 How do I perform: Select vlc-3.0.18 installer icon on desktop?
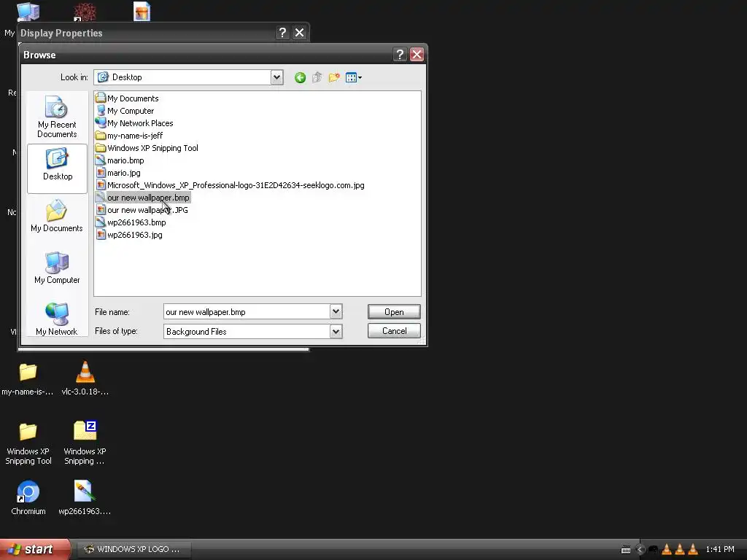(85, 379)
